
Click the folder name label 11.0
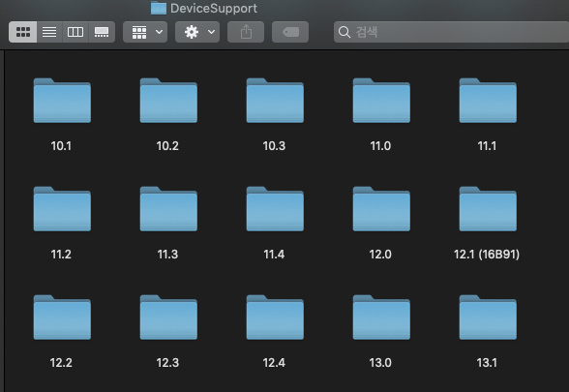tap(380, 146)
